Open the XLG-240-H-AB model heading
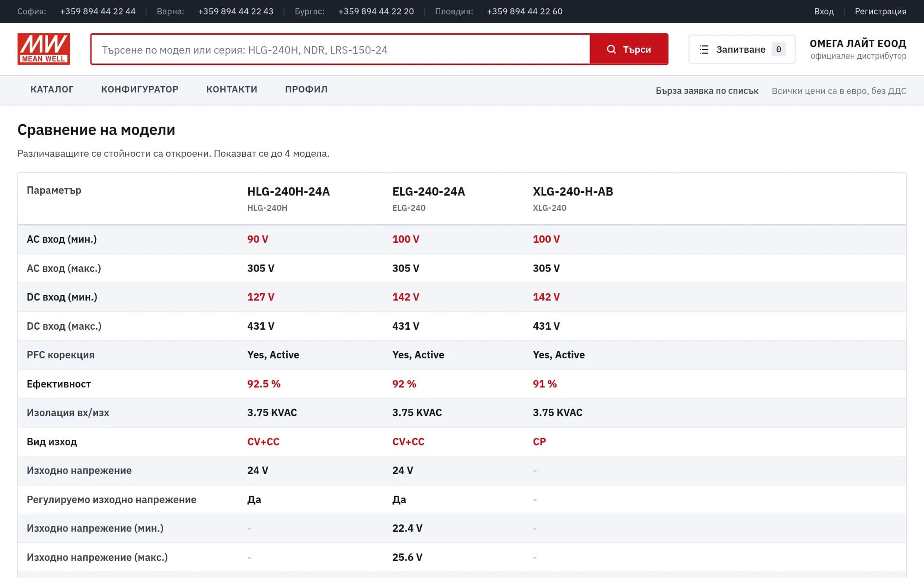The width and height of the screenshot is (924, 578). click(x=573, y=191)
